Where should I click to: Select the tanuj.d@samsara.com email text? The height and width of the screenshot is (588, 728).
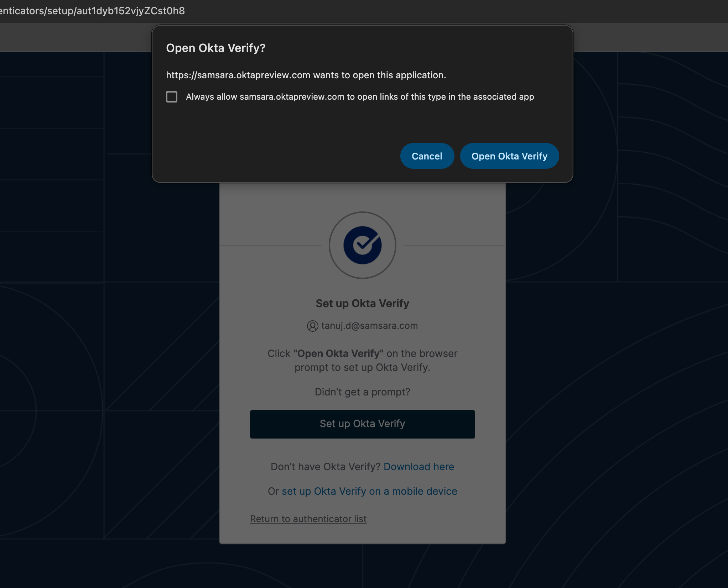[x=369, y=326]
